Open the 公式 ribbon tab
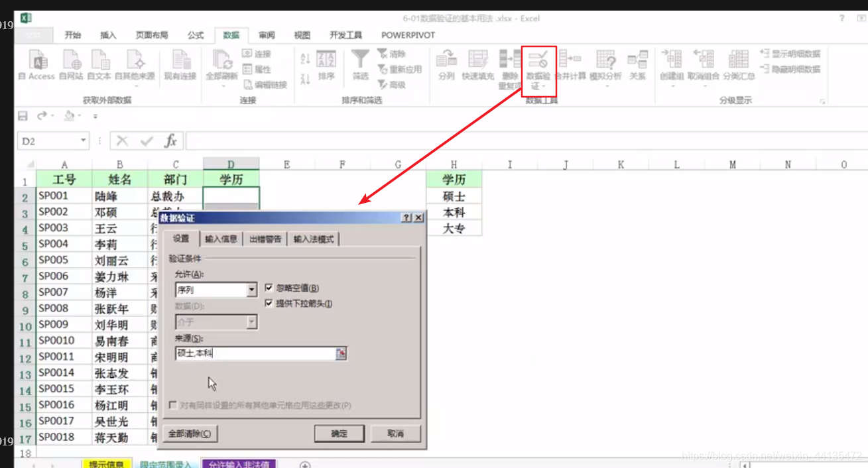 [x=195, y=35]
